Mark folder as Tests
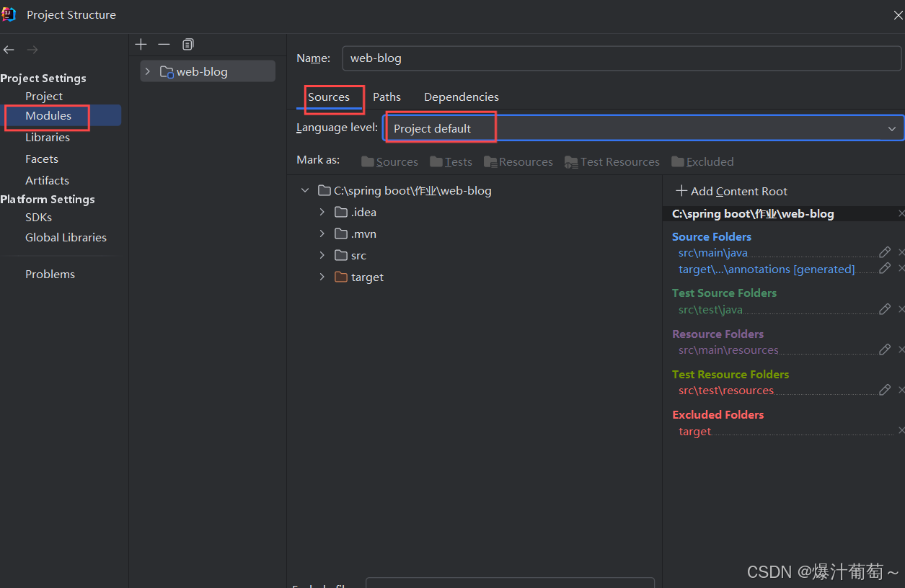 coord(451,162)
